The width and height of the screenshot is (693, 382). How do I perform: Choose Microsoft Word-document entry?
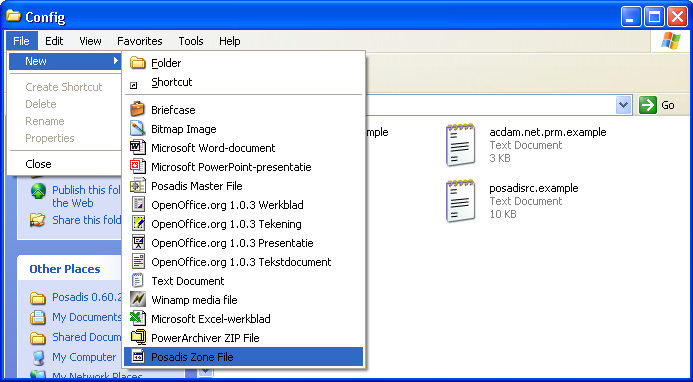click(244, 148)
